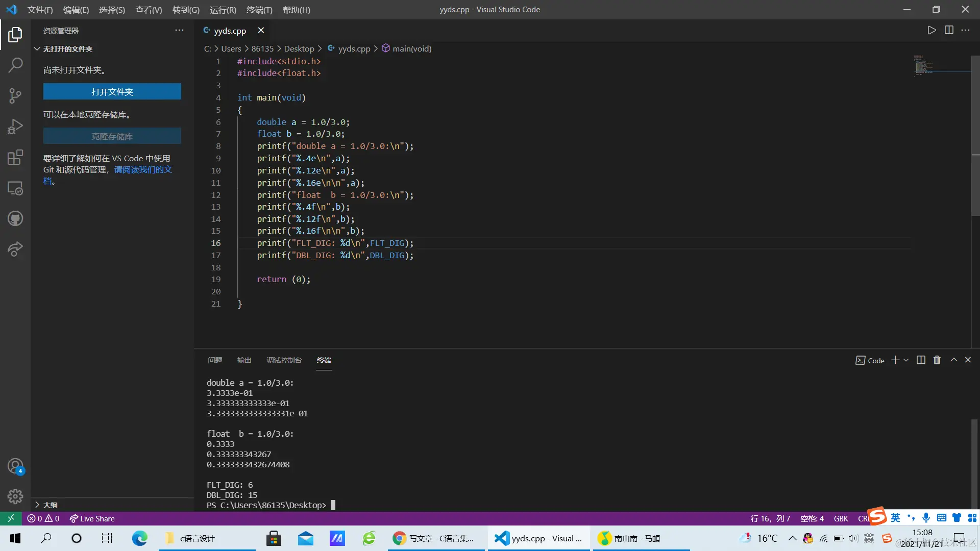Collapse the no-folder-opened section
Viewport: 980px width, 551px height.
(67, 49)
